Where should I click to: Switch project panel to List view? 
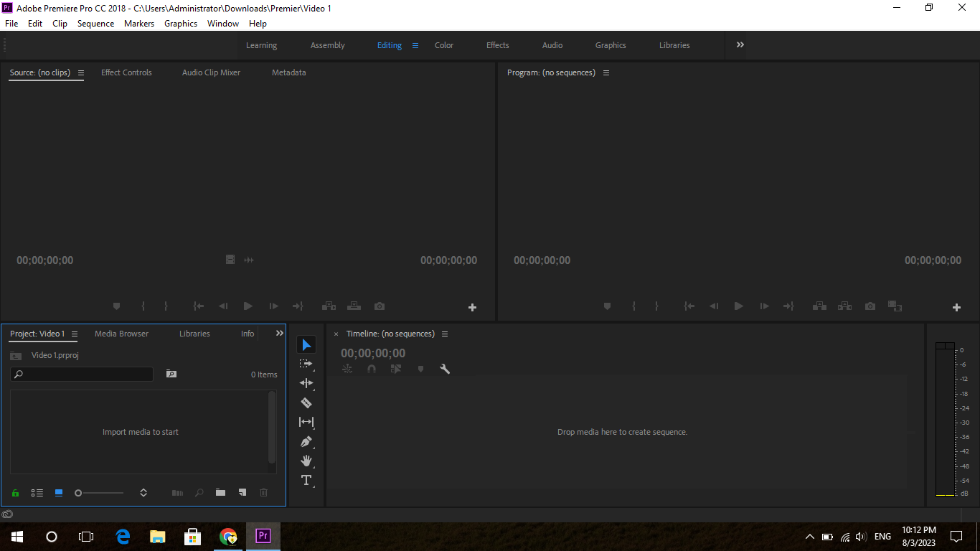[37, 493]
